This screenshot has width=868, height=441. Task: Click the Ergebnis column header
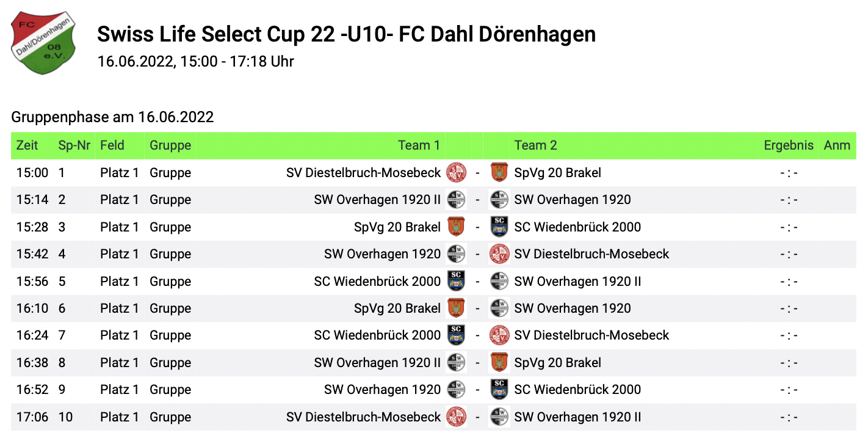789,145
